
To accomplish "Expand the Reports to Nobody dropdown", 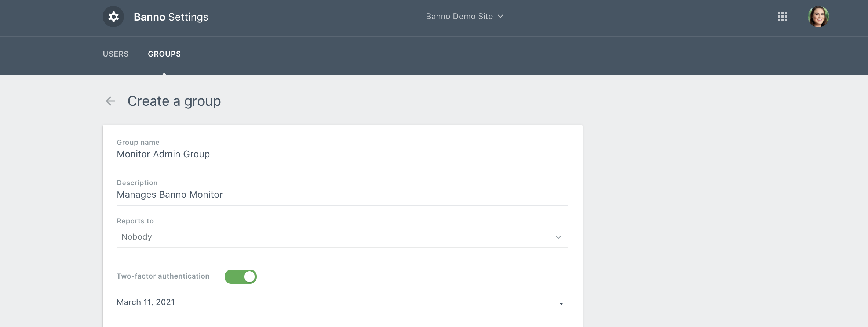I will coord(341,237).
